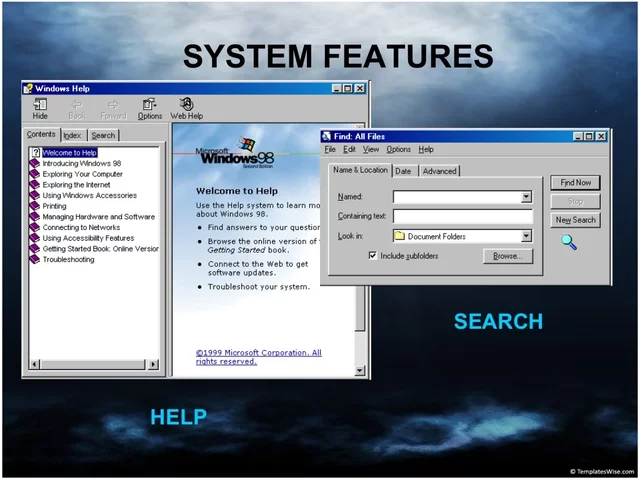Click the book icon beside Connecting to Networks
Image resolution: width=640 pixels, height=480 pixels.
(x=35, y=227)
